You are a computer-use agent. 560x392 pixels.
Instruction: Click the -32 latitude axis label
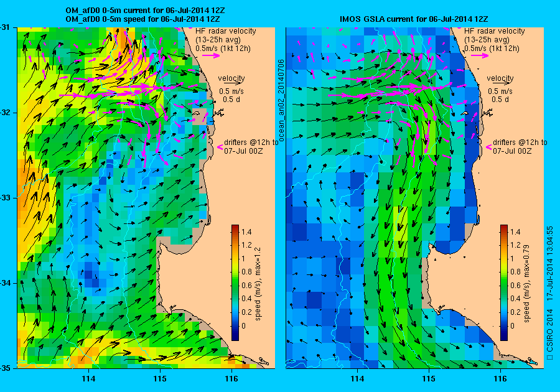click(4, 113)
